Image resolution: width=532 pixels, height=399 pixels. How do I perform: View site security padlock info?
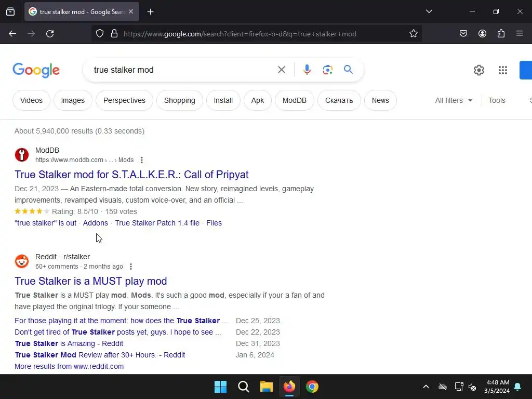point(114,34)
